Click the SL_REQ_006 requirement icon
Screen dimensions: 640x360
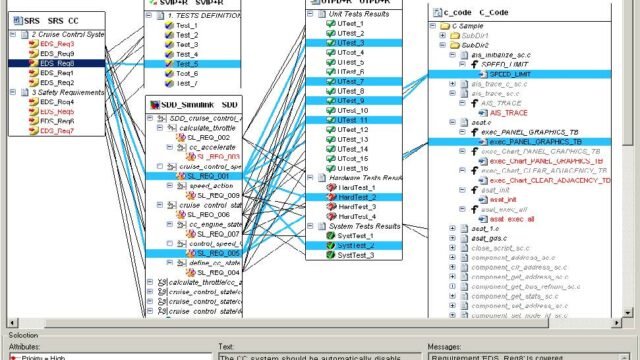click(181, 215)
